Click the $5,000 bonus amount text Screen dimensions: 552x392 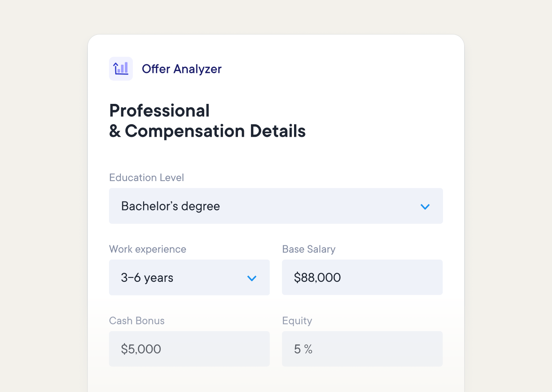(141, 349)
